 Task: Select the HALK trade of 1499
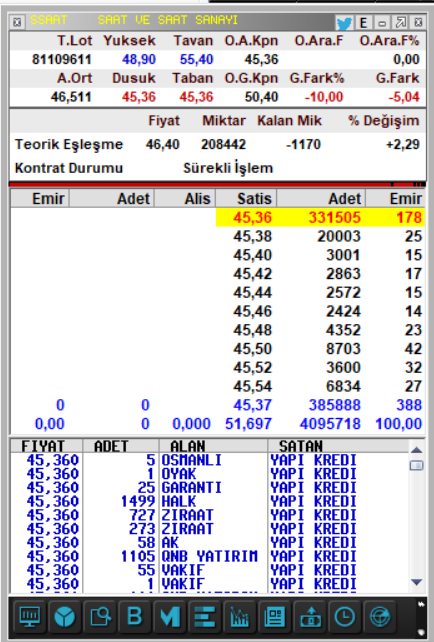pyautogui.click(x=210, y=502)
